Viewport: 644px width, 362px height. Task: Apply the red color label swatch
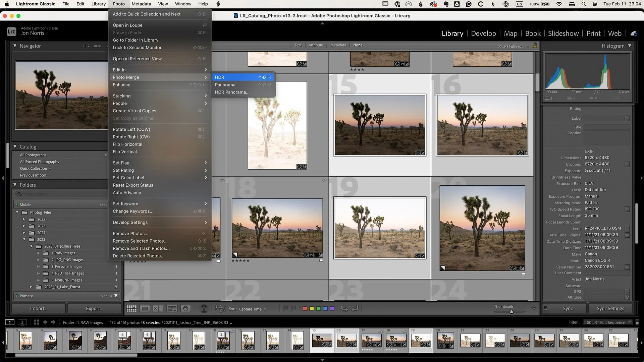(x=305, y=309)
